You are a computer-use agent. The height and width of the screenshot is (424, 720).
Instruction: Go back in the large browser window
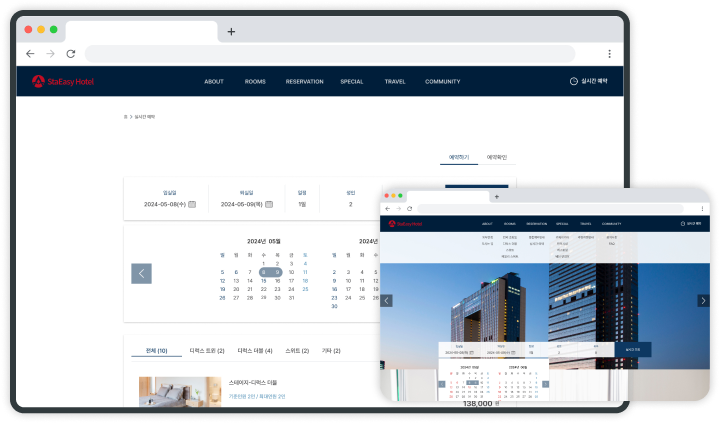point(30,54)
